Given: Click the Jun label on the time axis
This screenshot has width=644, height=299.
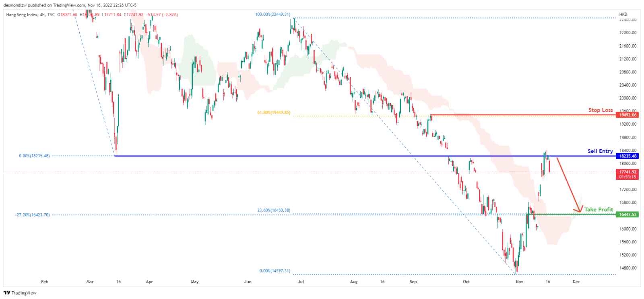Looking at the screenshot, I should point(248,282).
